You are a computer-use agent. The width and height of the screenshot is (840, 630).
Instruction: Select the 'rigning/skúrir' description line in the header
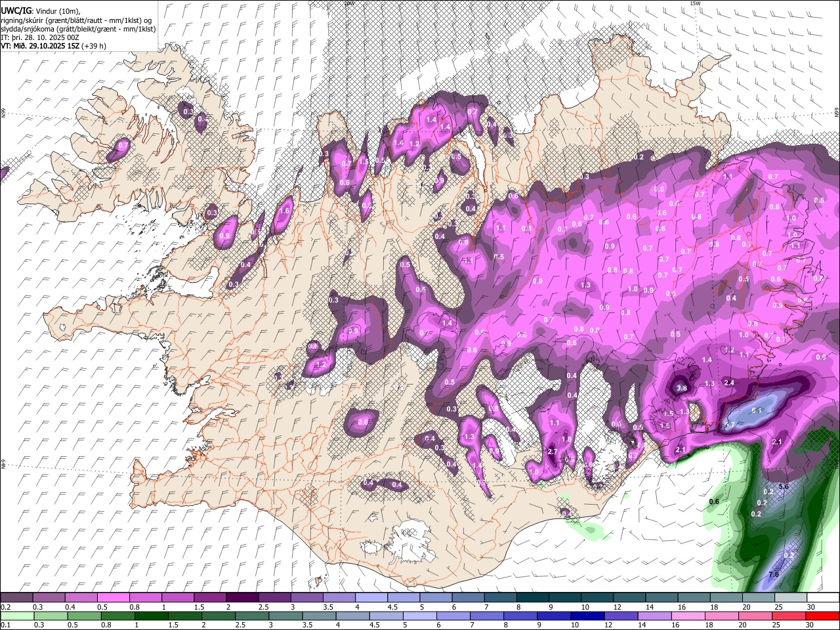pyautogui.click(x=75, y=20)
